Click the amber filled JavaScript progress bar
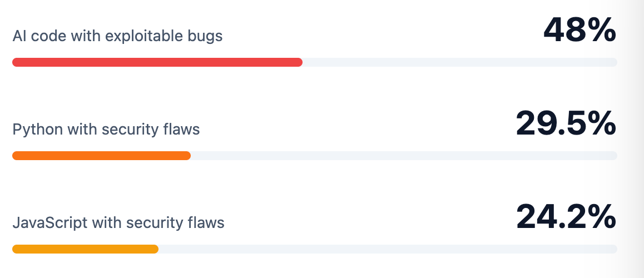Screen dimensions: 644x278 (85, 249)
